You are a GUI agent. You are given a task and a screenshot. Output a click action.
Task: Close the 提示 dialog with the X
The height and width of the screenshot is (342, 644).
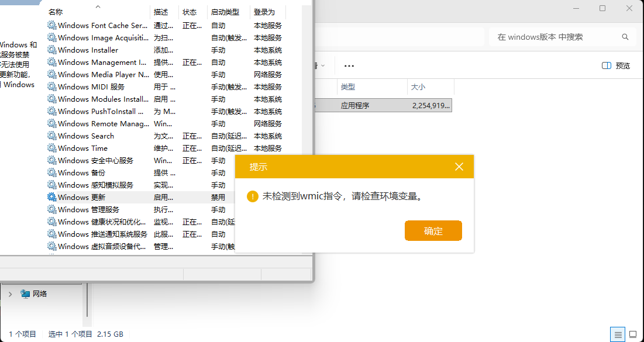[x=459, y=167]
